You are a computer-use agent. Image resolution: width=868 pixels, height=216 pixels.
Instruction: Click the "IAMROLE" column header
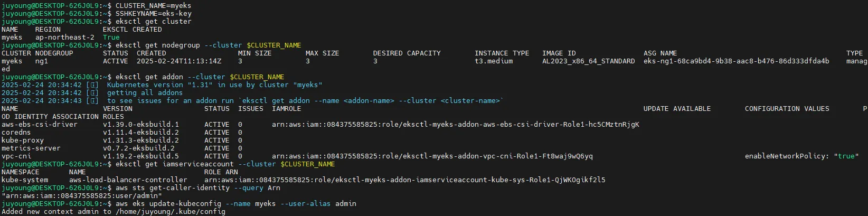(287, 109)
